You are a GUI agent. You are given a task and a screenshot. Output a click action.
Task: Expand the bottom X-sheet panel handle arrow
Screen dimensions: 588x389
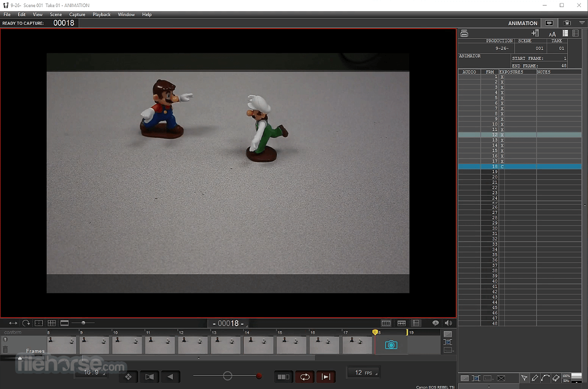click(x=488, y=386)
